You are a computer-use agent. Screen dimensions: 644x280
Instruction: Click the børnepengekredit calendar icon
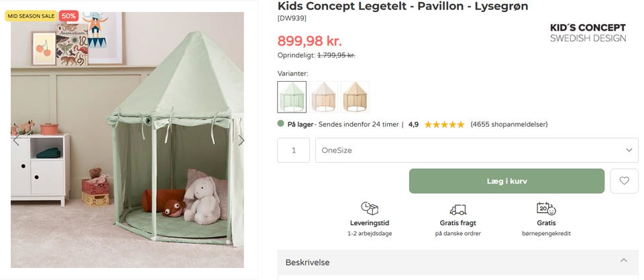(x=546, y=208)
